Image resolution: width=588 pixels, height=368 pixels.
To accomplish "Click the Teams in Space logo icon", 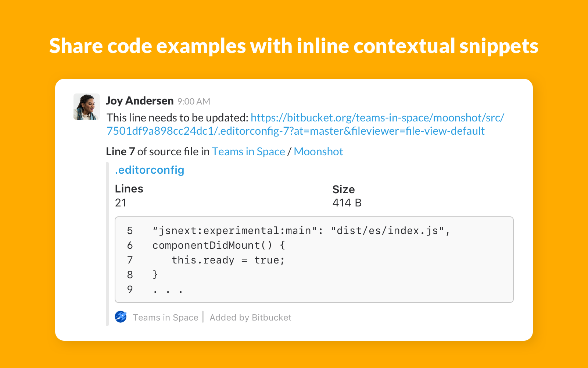I will tap(121, 317).
